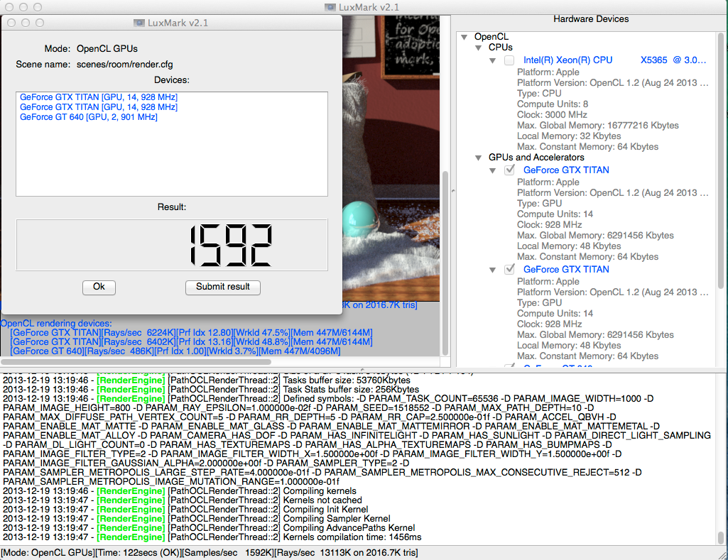Click GTX TITAN Rays/sec 6224K line

pyautogui.click(x=191, y=333)
